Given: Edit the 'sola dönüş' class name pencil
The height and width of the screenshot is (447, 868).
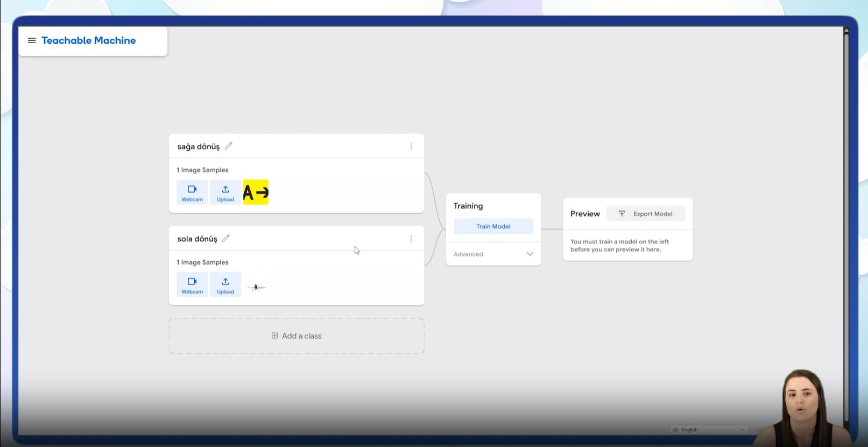Looking at the screenshot, I should click(x=226, y=238).
